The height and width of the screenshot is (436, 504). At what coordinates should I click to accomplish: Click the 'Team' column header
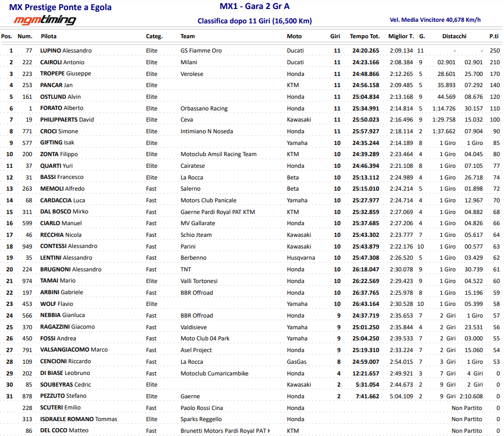(x=187, y=36)
